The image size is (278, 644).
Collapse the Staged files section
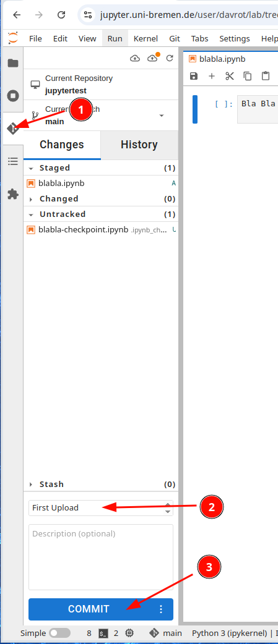pos(31,168)
